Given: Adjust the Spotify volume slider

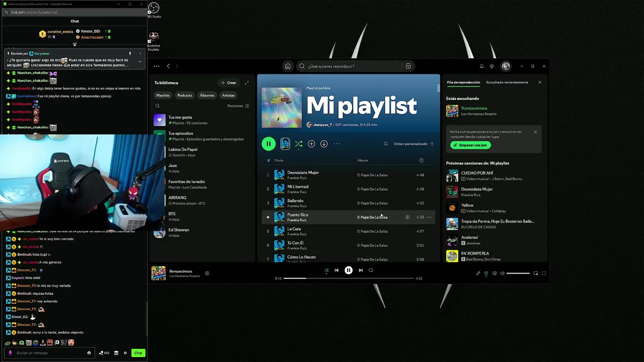Looking at the screenshot, I should 518,274.
